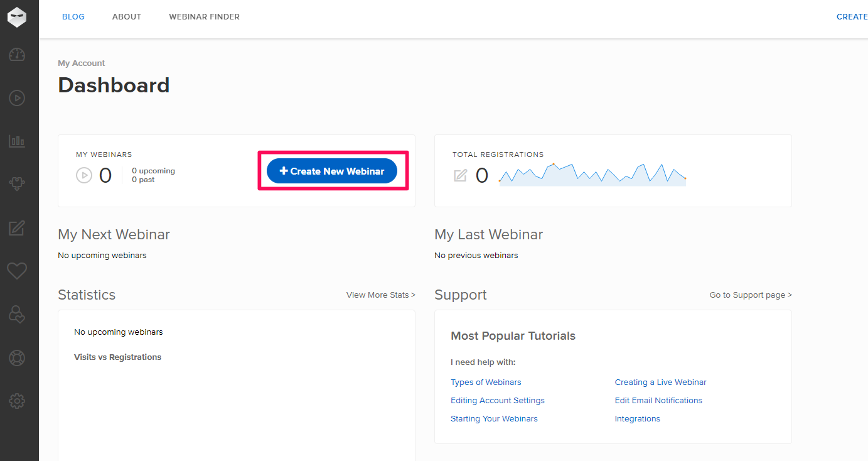Open the Analytics bar chart icon

[16, 141]
